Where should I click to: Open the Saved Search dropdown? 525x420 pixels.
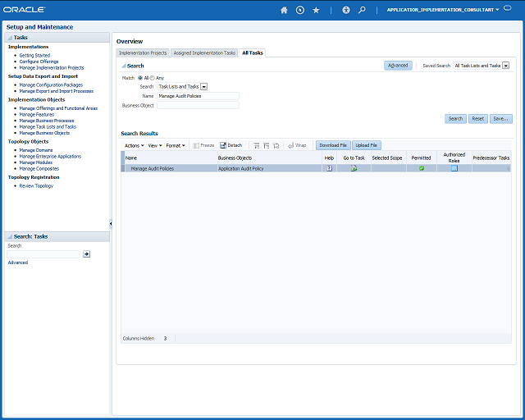506,66
